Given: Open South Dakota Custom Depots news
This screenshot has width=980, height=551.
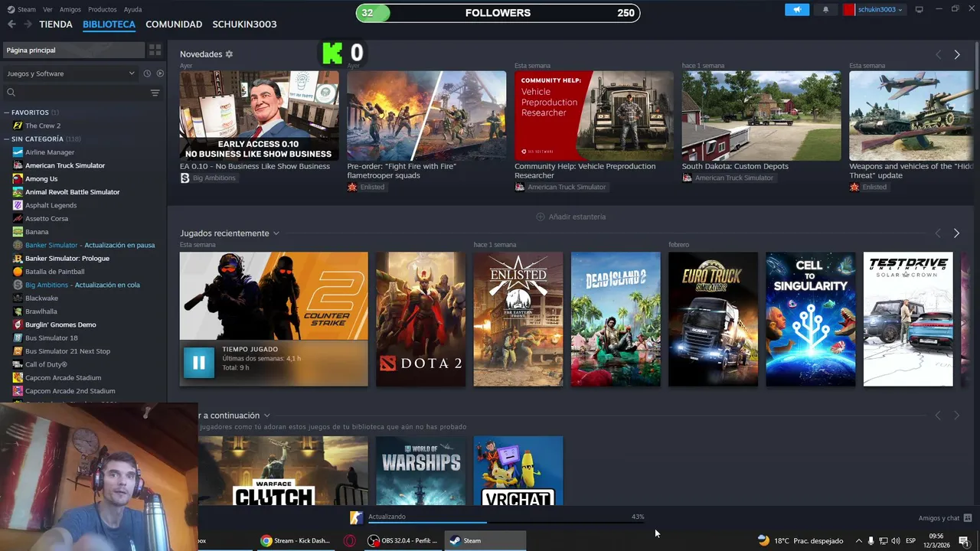Looking at the screenshot, I should (761, 116).
